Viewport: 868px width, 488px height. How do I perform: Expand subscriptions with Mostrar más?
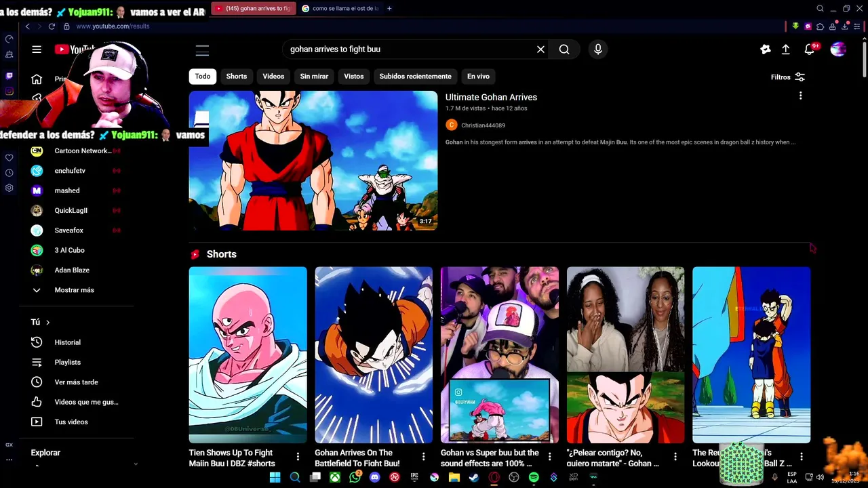click(x=73, y=290)
